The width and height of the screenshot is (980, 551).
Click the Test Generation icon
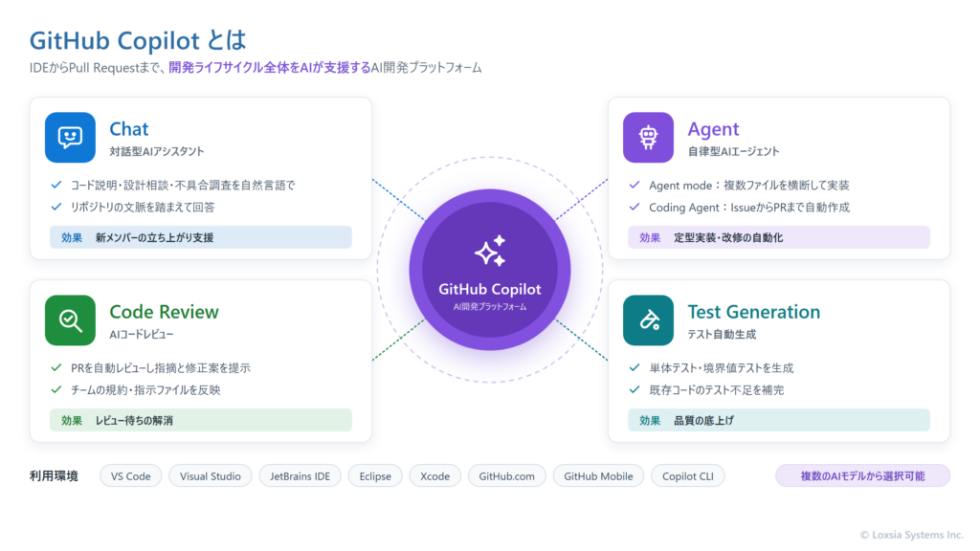(648, 320)
